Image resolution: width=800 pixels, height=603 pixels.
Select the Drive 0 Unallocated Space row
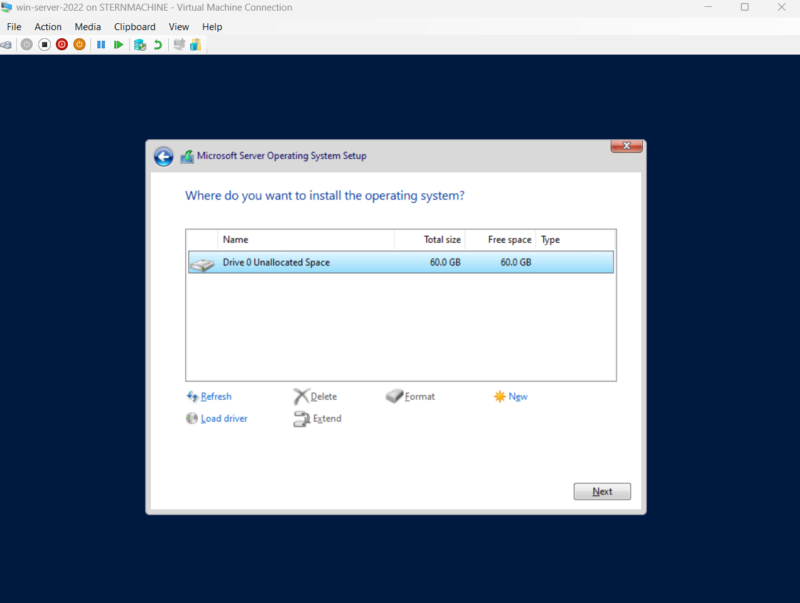(x=401, y=262)
